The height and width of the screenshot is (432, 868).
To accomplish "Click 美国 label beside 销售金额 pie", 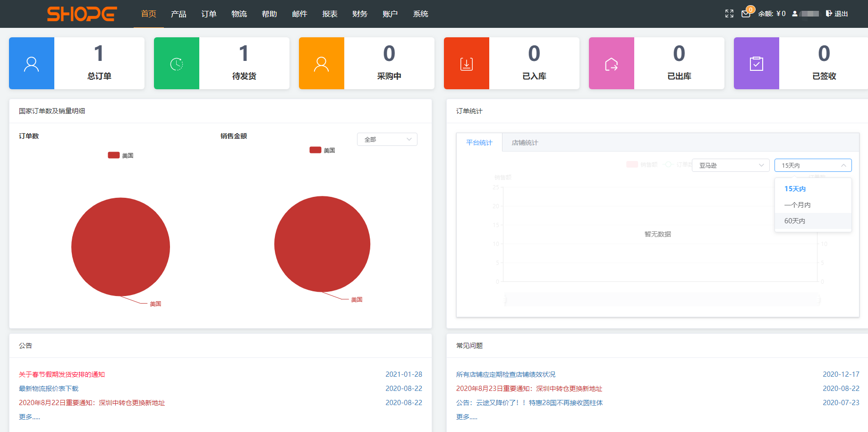I will coord(357,300).
